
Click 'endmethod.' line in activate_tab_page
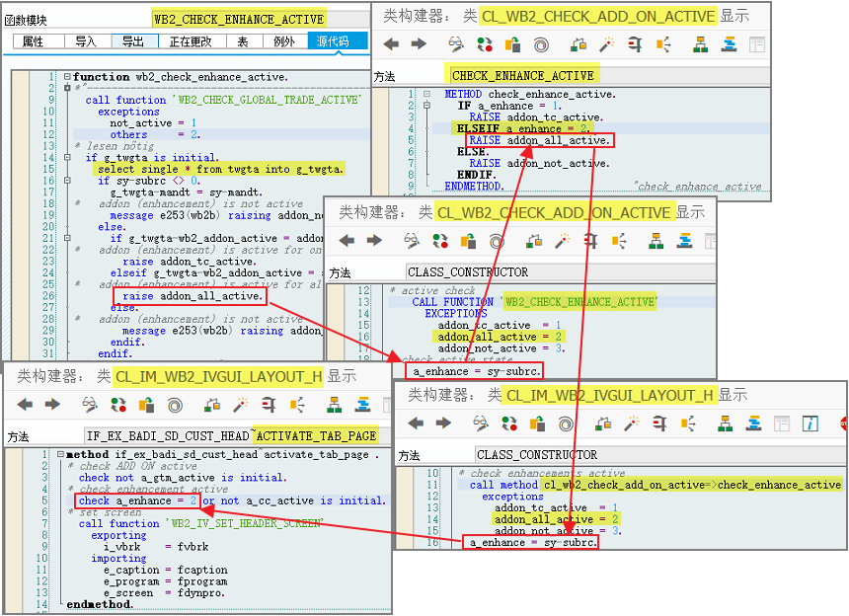(x=100, y=604)
